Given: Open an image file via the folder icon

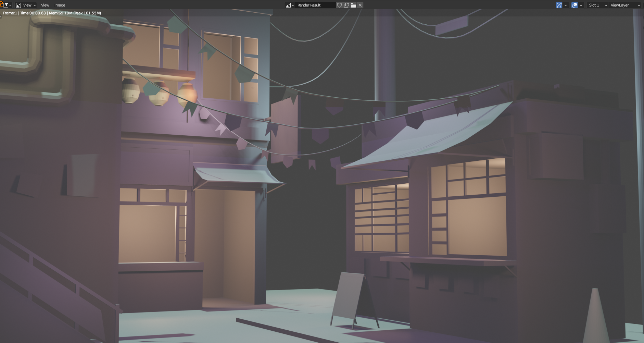Looking at the screenshot, I should click(353, 5).
